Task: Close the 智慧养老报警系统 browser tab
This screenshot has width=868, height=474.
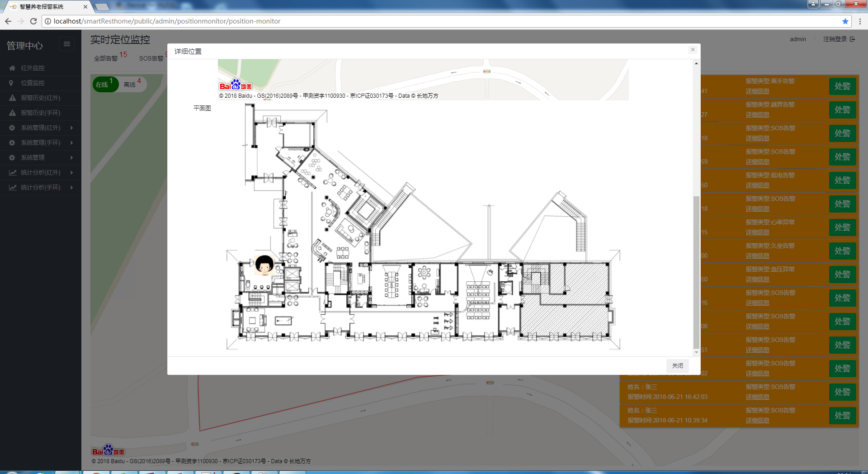Action: click(x=85, y=7)
